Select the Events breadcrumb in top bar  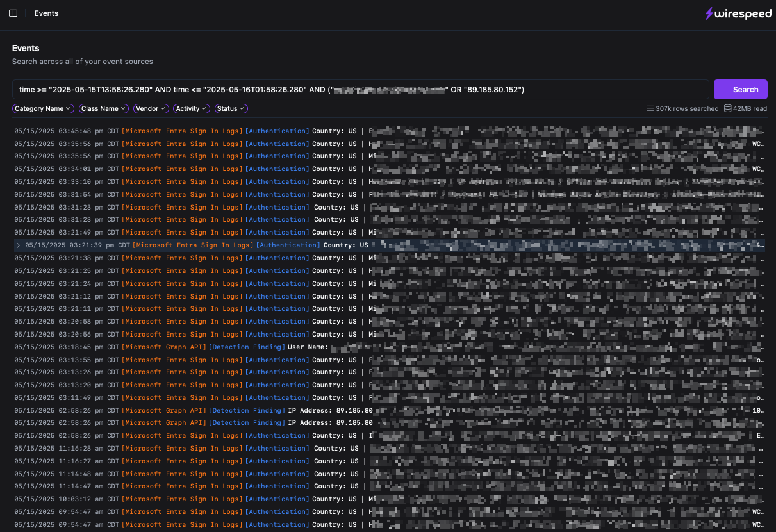pyautogui.click(x=46, y=13)
